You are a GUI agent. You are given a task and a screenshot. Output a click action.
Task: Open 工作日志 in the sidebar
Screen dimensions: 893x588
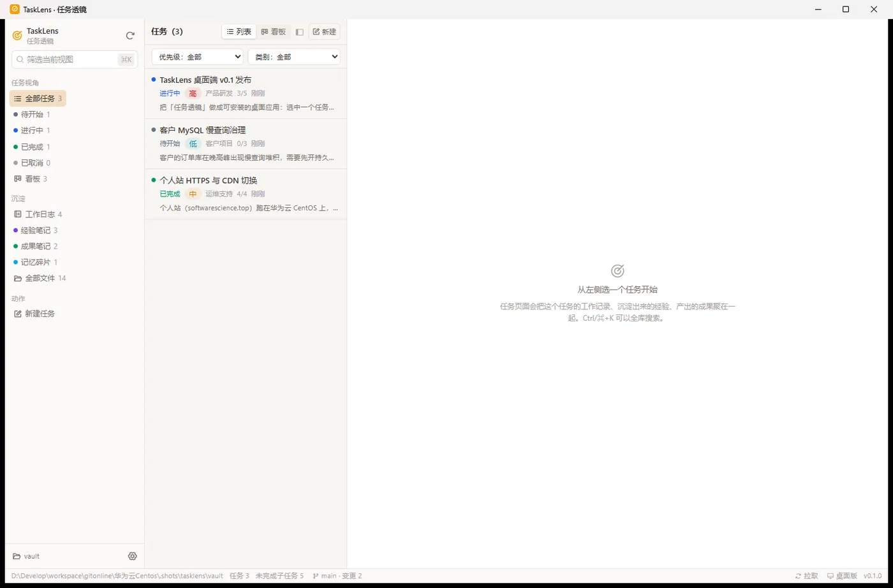coord(38,214)
